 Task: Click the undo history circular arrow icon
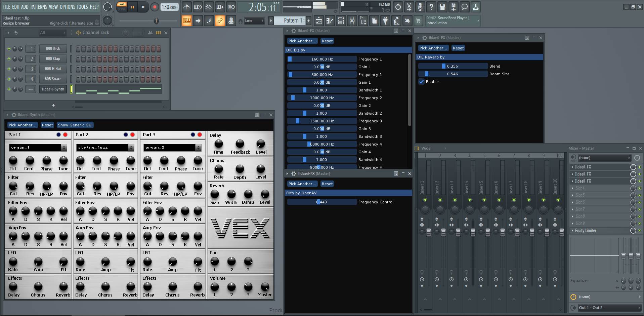pyautogui.click(x=398, y=7)
